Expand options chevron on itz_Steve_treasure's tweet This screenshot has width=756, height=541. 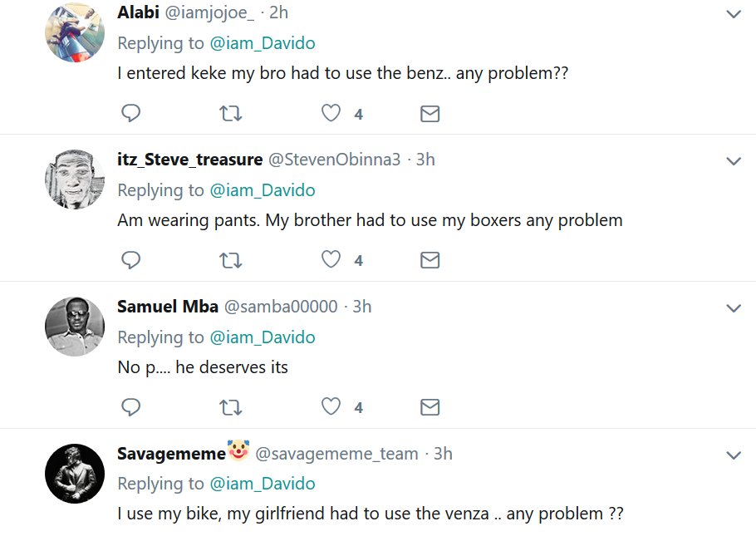[733, 161]
